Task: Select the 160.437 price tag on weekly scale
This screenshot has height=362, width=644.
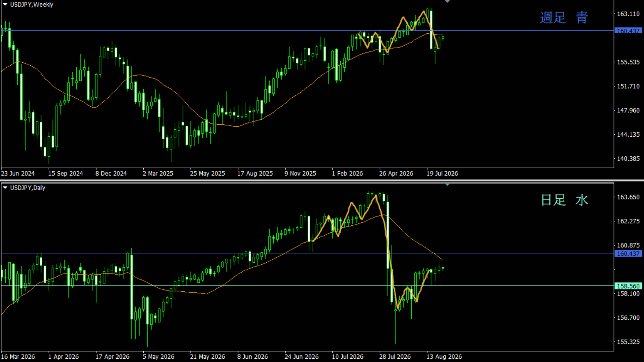Action: (628, 31)
